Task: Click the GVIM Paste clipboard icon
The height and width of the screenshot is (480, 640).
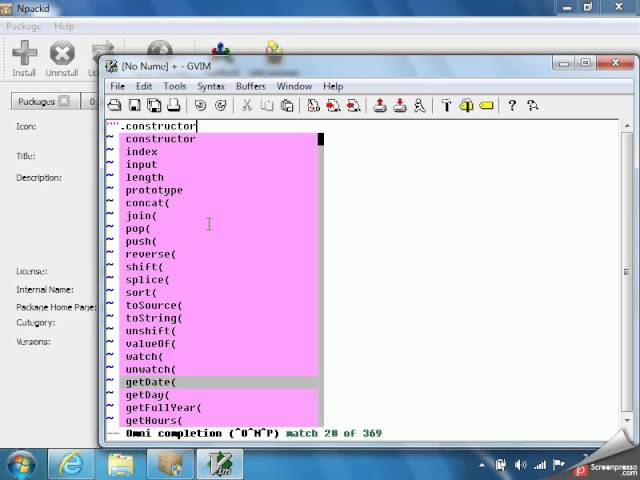Action: coord(287,106)
